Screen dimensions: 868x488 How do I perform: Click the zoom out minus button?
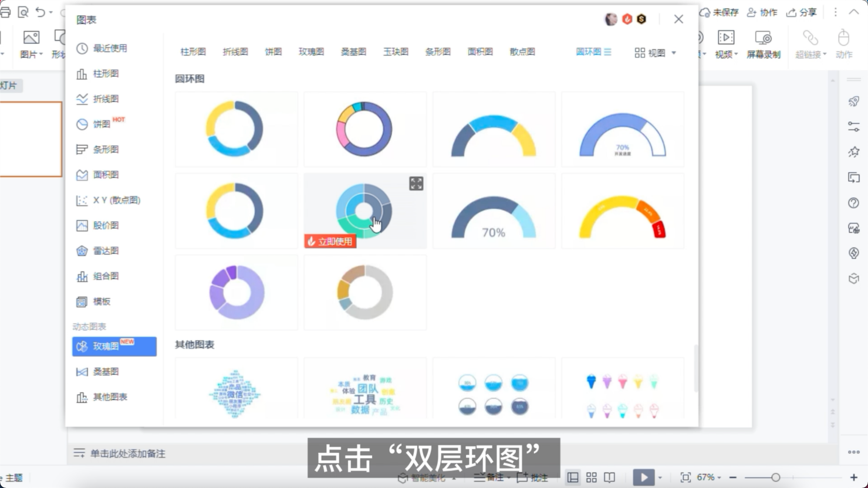tap(733, 477)
